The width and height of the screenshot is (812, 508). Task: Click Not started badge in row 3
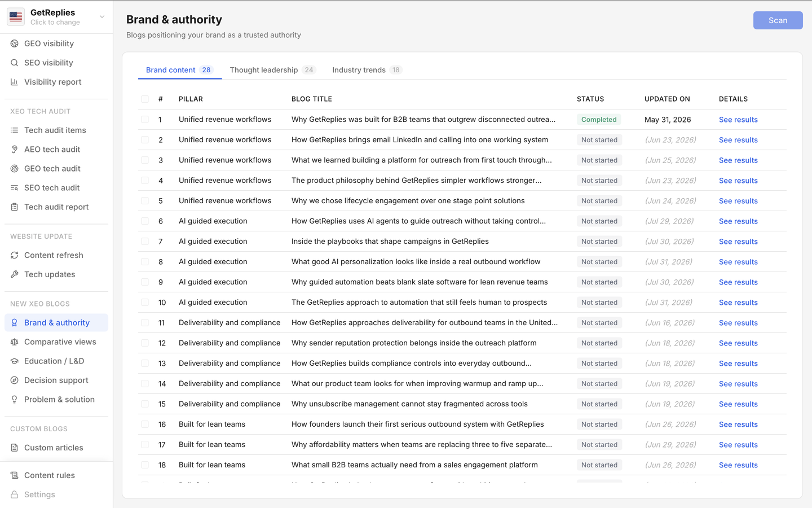click(x=599, y=160)
